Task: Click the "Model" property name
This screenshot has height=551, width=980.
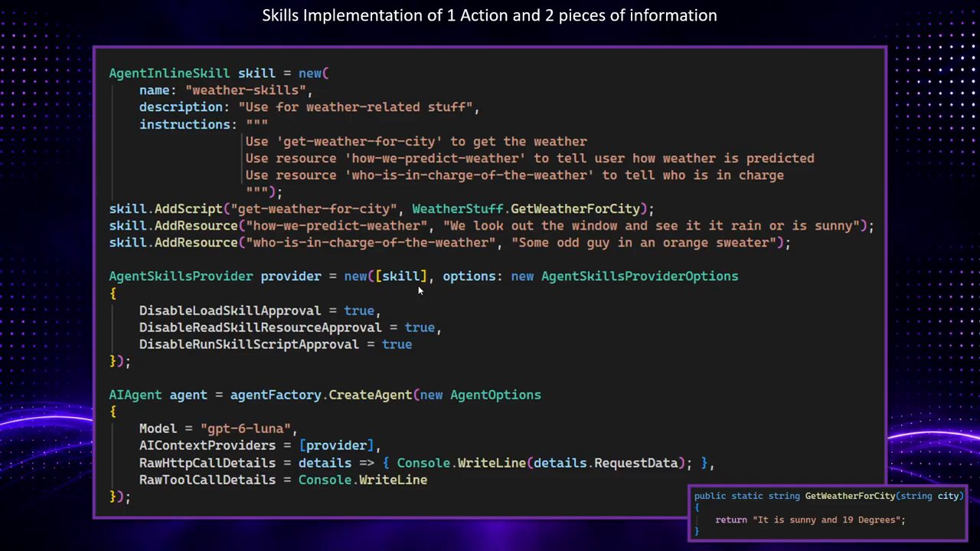Action: [x=158, y=429]
